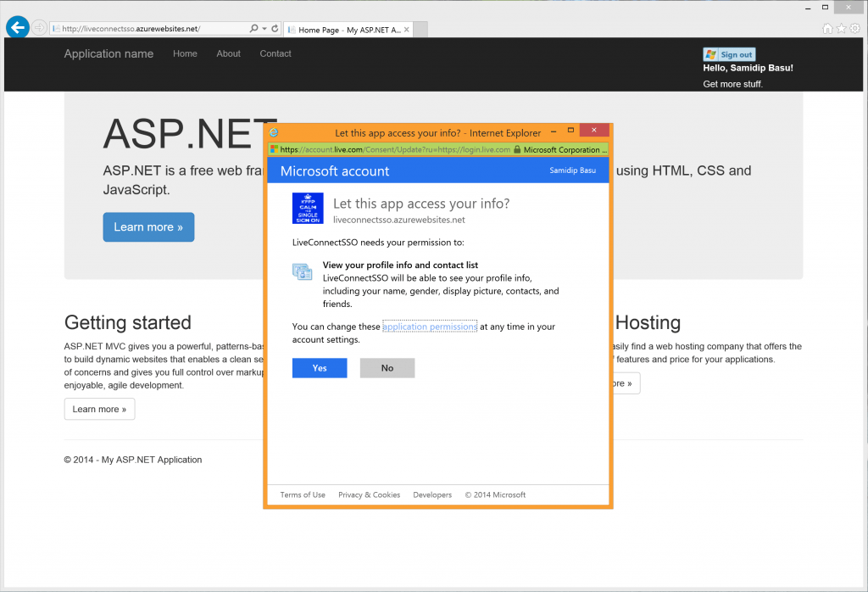Open the application permissions link
This screenshot has width=868, height=592.
tap(430, 327)
